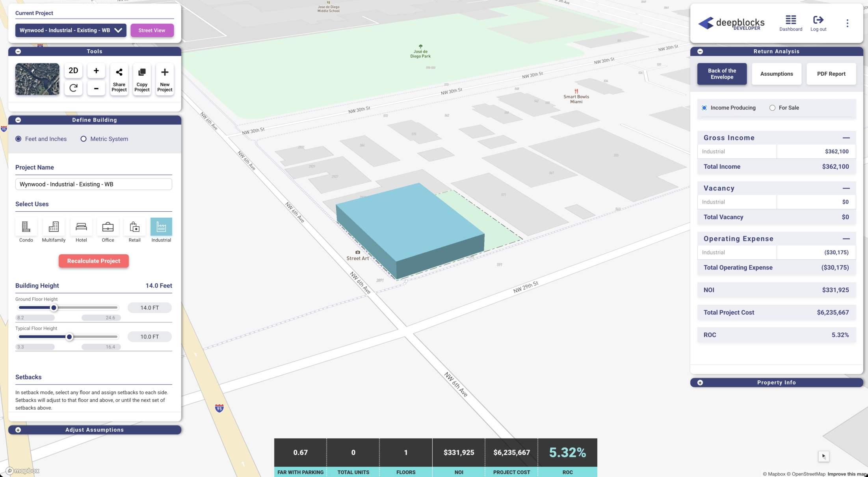
Task: Expand the Property Info panel
Action: (x=700, y=382)
